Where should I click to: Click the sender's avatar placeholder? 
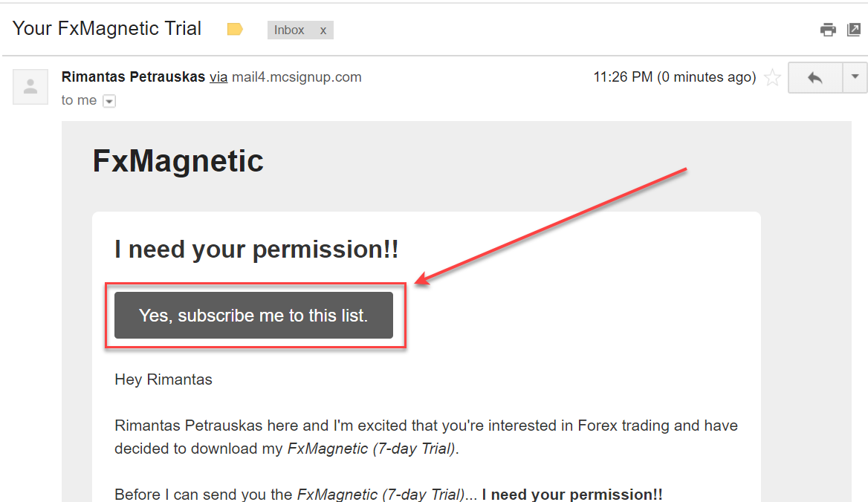[x=30, y=87]
